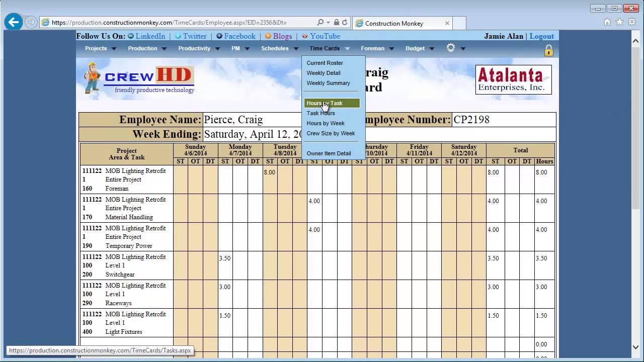This screenshot has height=362, width=644.
Task: Click the Atalanta Enterprises logo
Action: (x=514, y=79)
